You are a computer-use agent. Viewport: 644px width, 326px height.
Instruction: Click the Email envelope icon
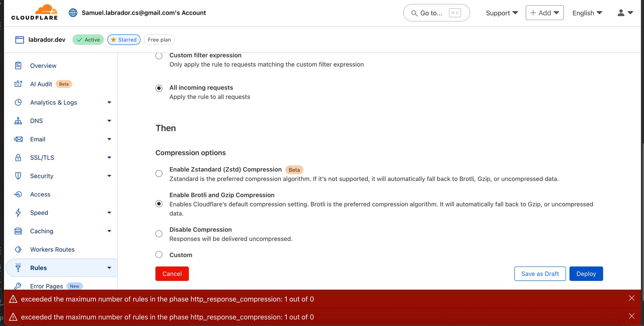coord(18,139)
